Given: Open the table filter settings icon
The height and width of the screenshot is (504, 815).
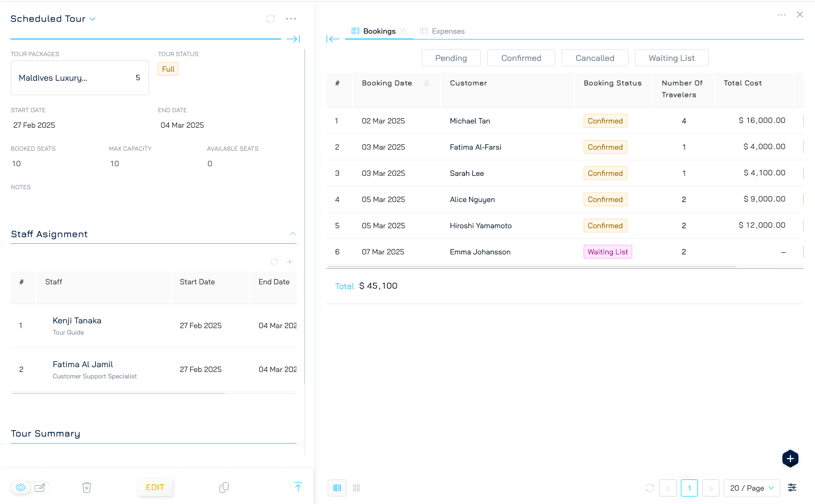Looking at the screenshot, I should pyautogui.click(x=792, y=487).
